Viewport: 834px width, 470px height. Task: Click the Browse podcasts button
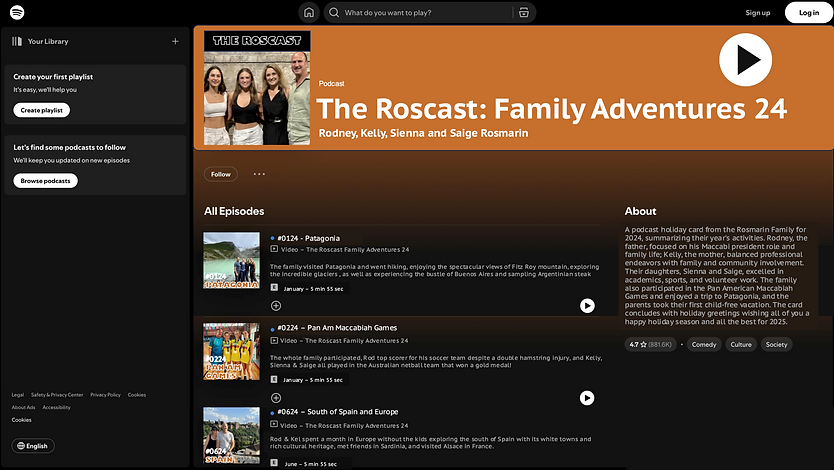pos(45,181)
